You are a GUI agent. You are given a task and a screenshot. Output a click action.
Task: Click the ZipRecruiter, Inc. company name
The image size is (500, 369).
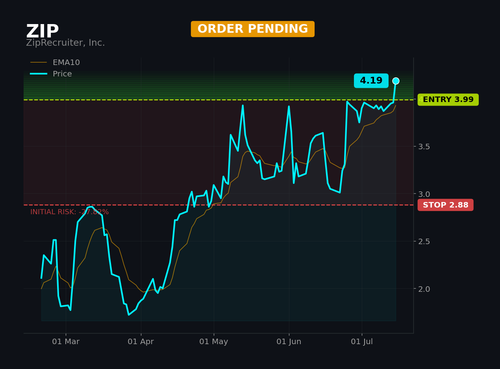65,43
